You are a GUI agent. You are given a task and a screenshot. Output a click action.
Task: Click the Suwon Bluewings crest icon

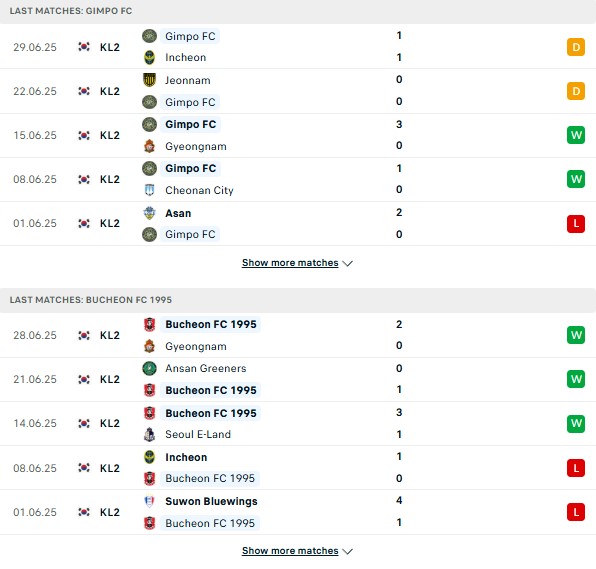(149, 501)
